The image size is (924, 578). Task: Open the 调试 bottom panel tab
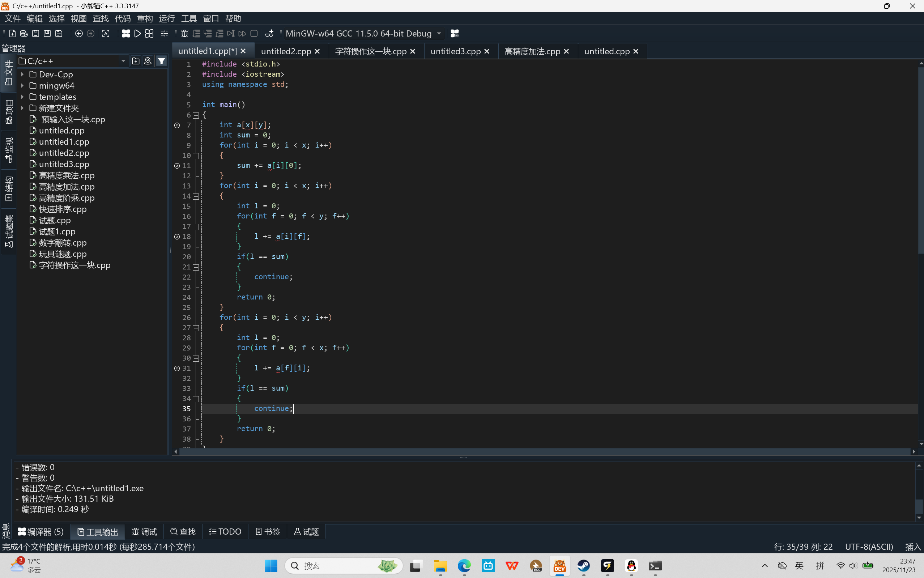(x=144, y=532)
